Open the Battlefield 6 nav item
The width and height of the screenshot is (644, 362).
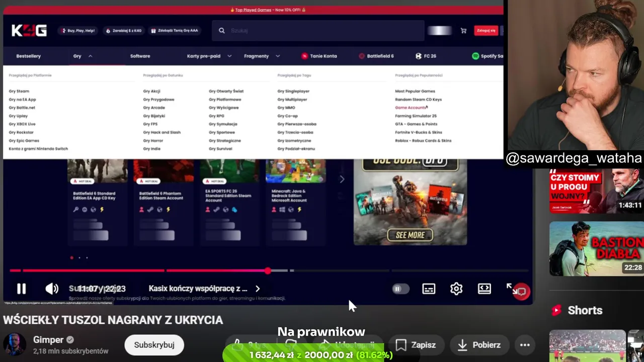pos(376,56)
